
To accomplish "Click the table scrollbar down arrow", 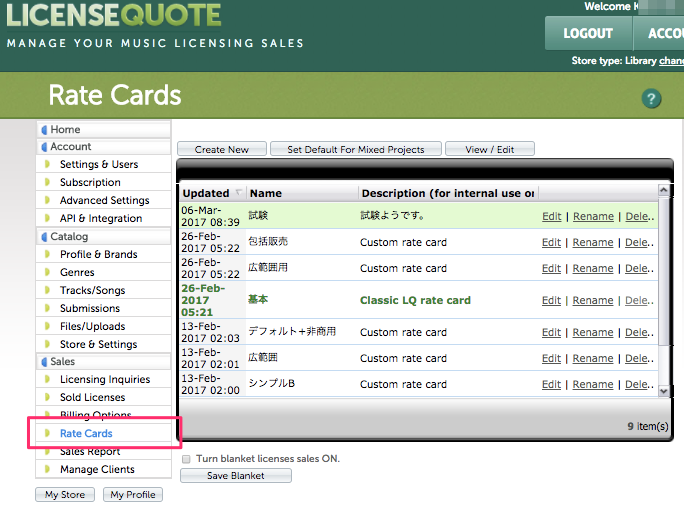I will 664,391.
